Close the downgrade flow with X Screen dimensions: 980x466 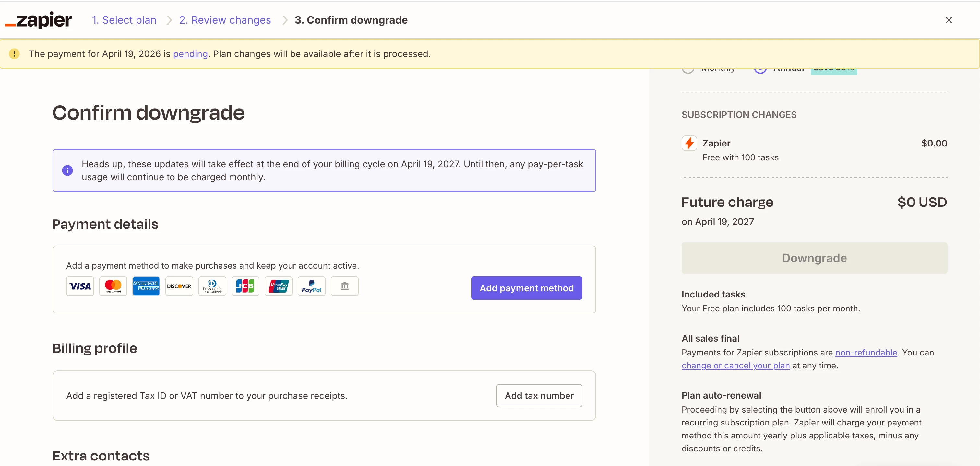click(949, 20)
